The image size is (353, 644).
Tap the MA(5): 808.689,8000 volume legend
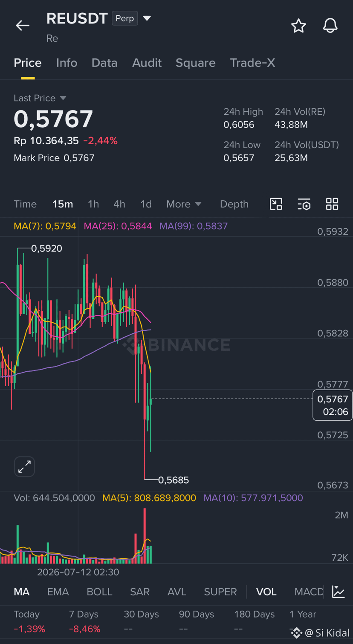(x=149, y=498)
